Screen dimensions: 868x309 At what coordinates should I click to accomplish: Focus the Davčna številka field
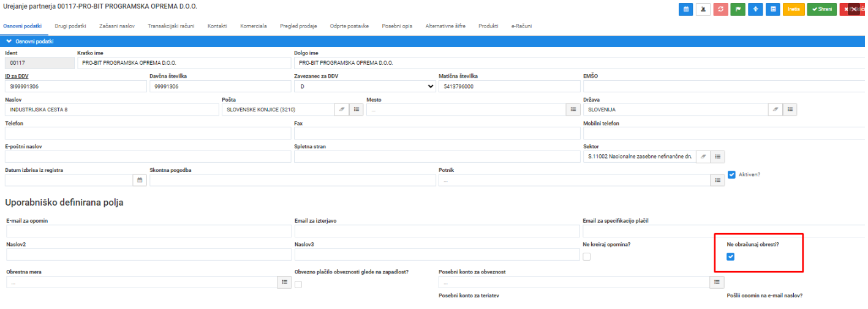[220, 86]
